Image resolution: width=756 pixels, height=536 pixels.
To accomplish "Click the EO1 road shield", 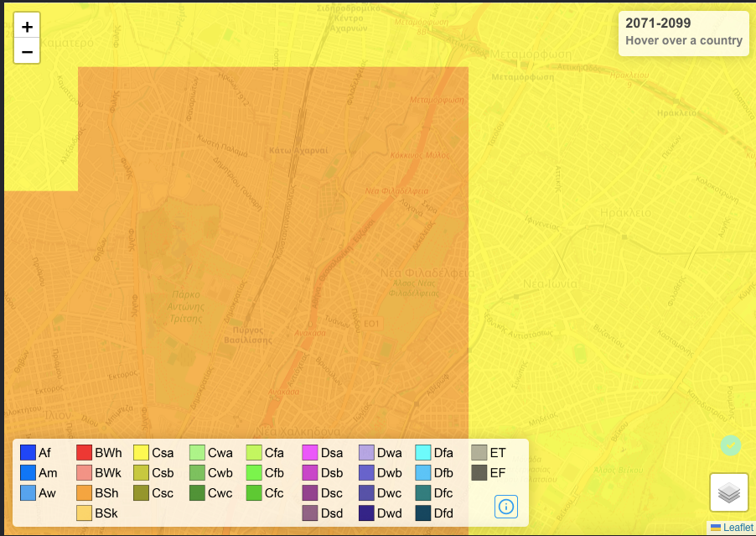I will point(371,324).
